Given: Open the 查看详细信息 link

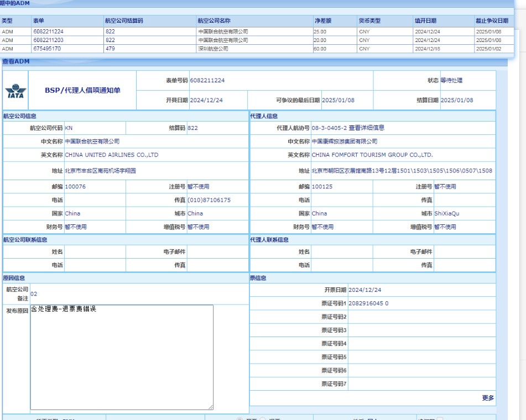Looking at the screenshot, I should point(366,128).
